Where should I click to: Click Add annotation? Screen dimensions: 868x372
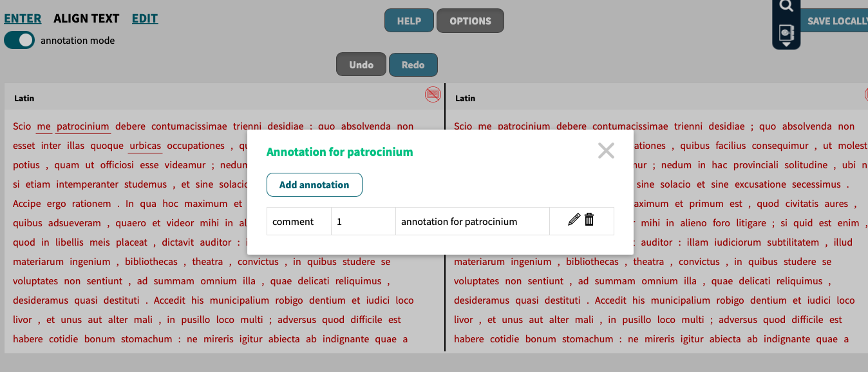click(x=314, y=184)
